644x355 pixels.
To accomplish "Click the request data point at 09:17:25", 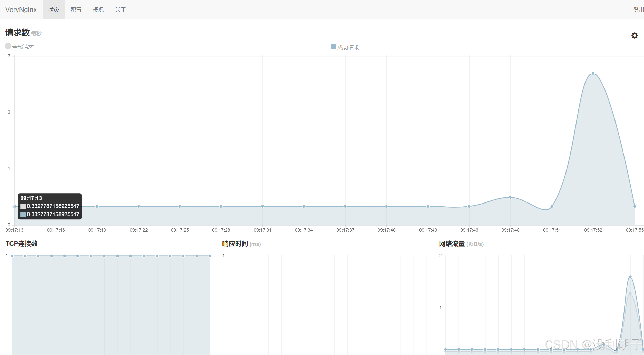I will 180,206.
